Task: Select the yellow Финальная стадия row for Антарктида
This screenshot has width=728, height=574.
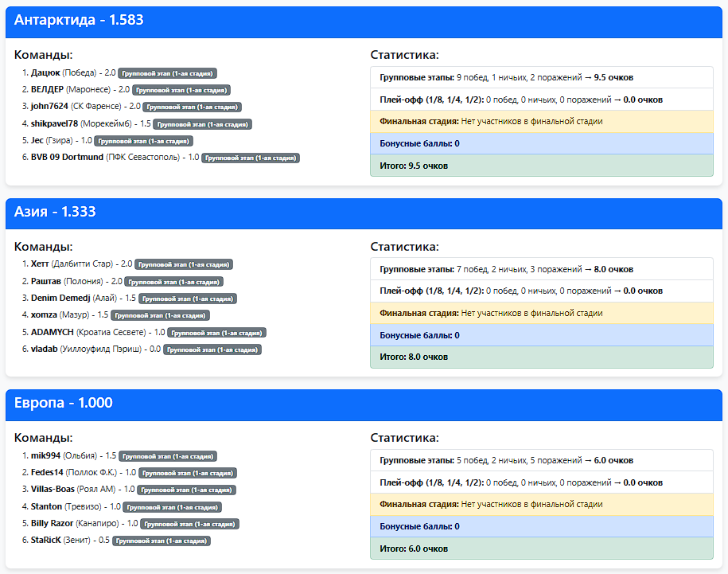Action: (541, 122)
